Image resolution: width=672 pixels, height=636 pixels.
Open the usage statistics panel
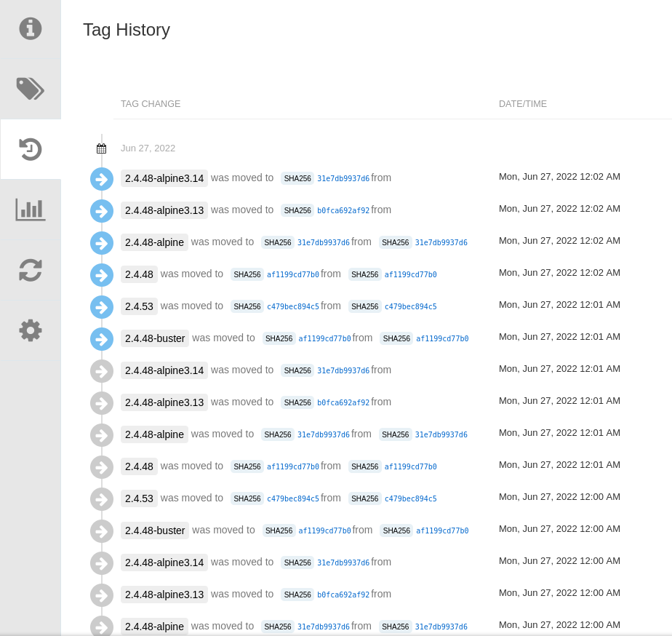point(31,210)
